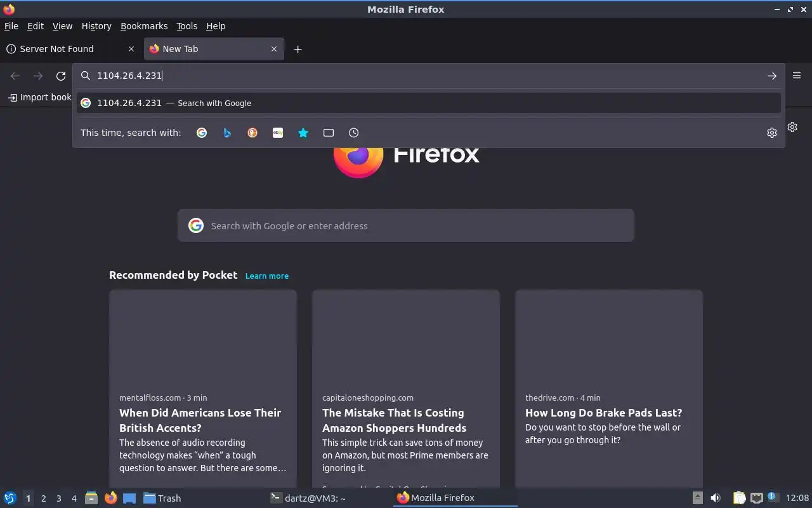Open file manager from taskbar launcher

coord(91,498)
